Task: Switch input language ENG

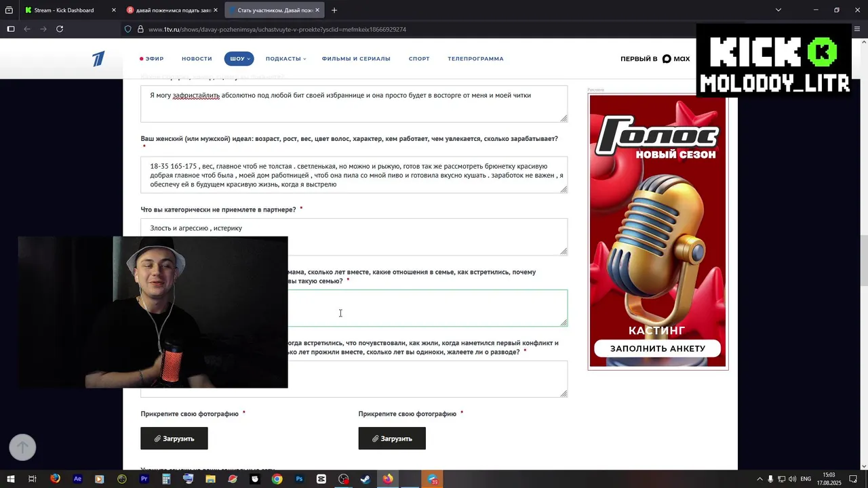Action: tap(806, 479)
